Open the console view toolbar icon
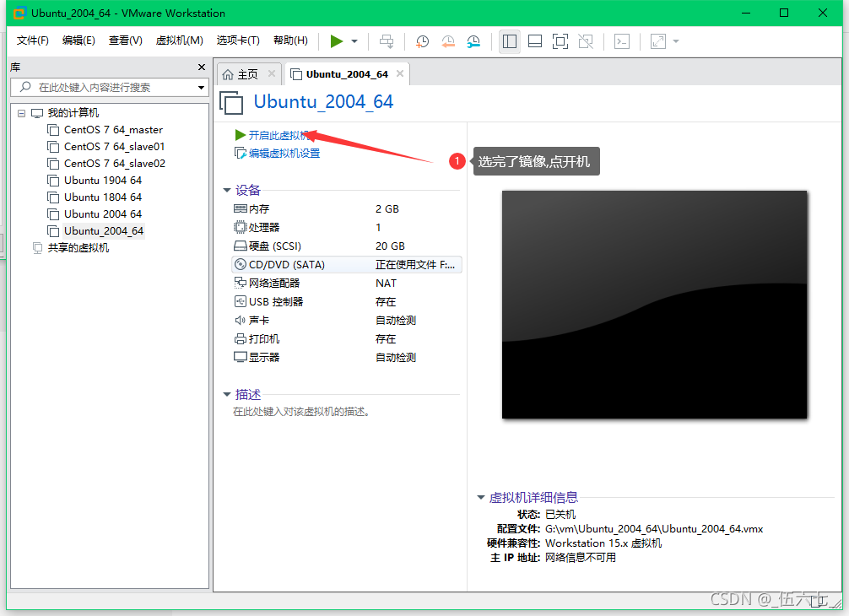 [x=622, y=41]
